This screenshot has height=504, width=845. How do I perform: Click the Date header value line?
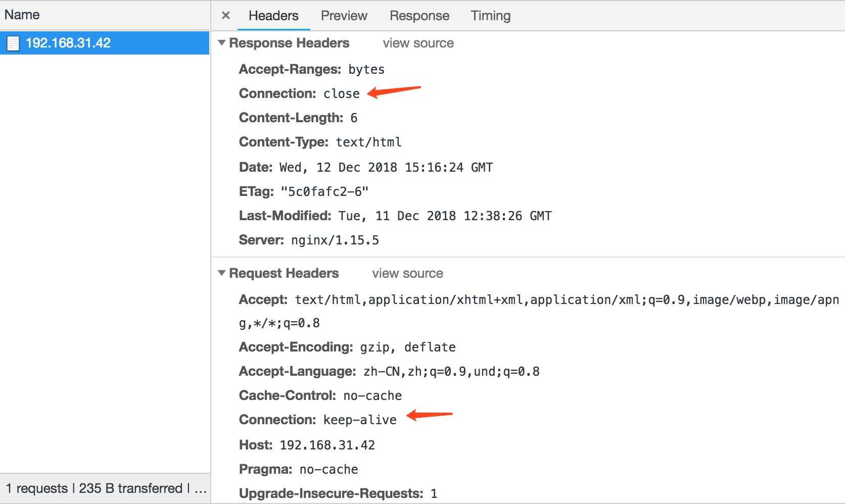click(x=366, y=167)
